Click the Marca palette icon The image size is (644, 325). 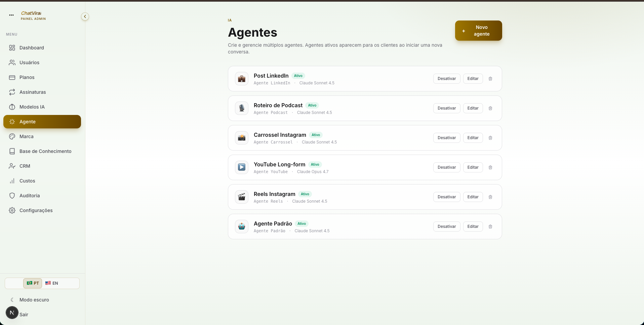(x=12, y=136)
